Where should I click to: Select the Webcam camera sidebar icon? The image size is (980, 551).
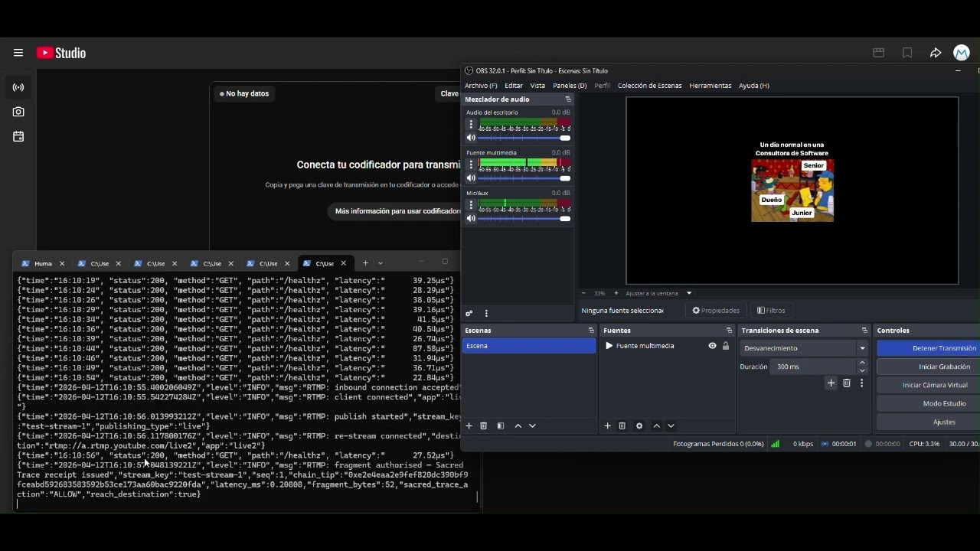[18, 112]
